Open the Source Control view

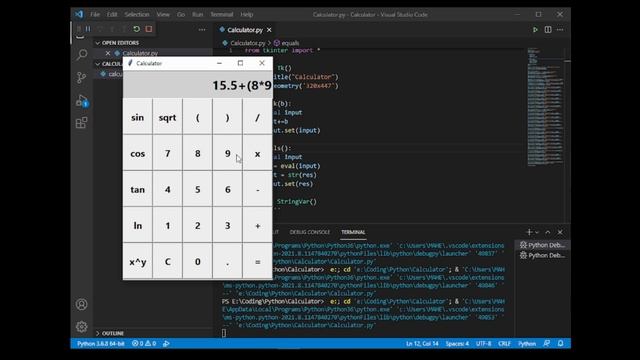[82, 78]
